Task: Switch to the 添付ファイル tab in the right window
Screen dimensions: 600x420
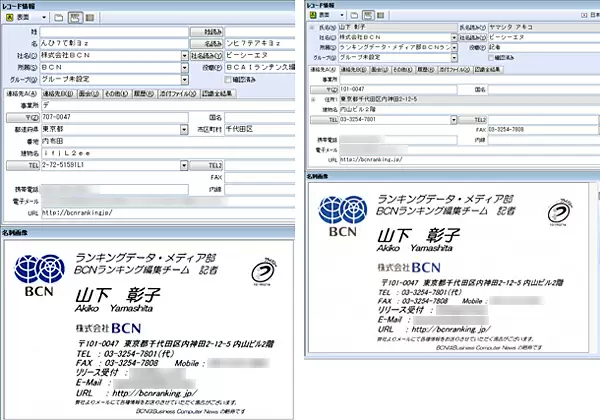Action: [x=454, y=70]
